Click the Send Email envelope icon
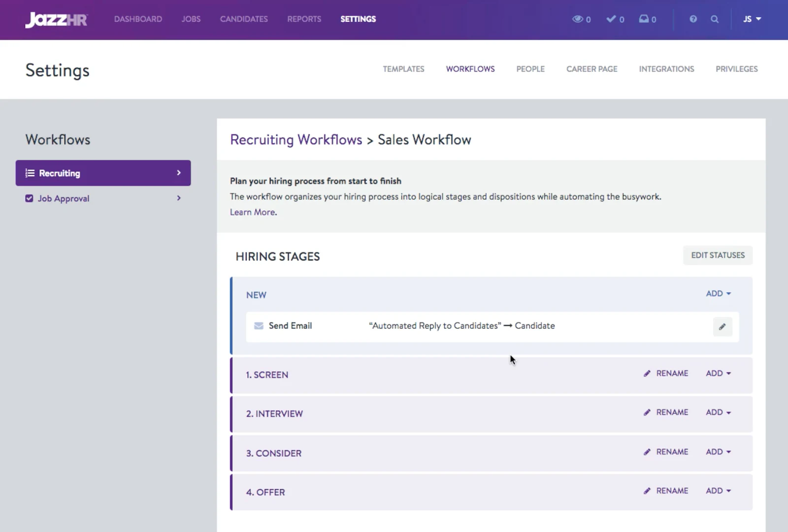Screen dimensions: 788x532 pos(259,326)
